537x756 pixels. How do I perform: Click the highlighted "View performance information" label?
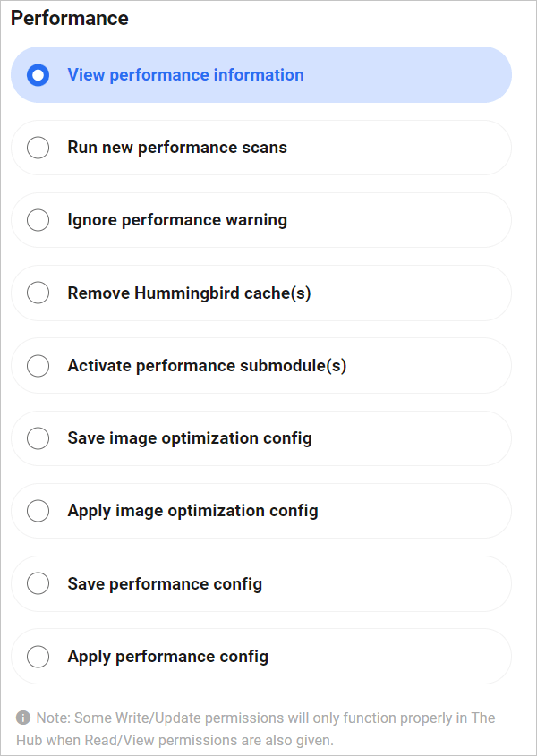[x=185, y=74]
